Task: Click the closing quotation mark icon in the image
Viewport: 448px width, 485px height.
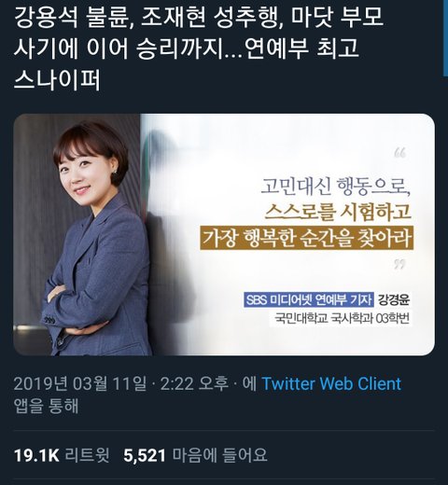Action: tap(399, 265)
